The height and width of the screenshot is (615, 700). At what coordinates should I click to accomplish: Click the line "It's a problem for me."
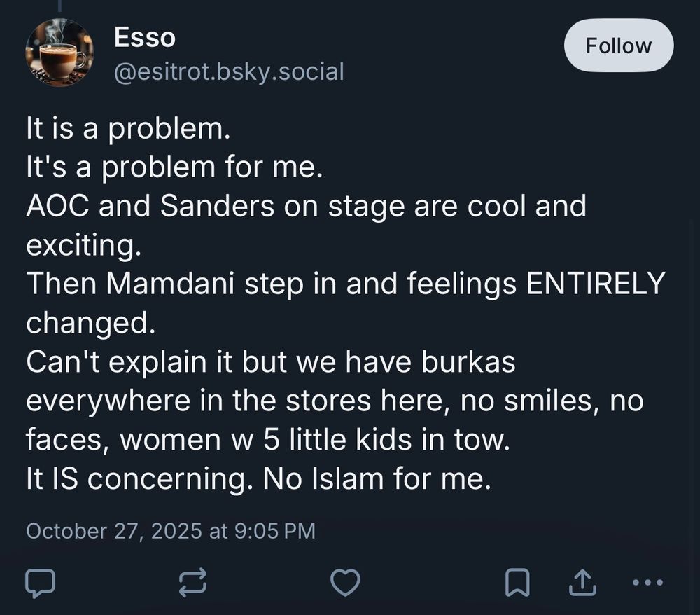174,167
